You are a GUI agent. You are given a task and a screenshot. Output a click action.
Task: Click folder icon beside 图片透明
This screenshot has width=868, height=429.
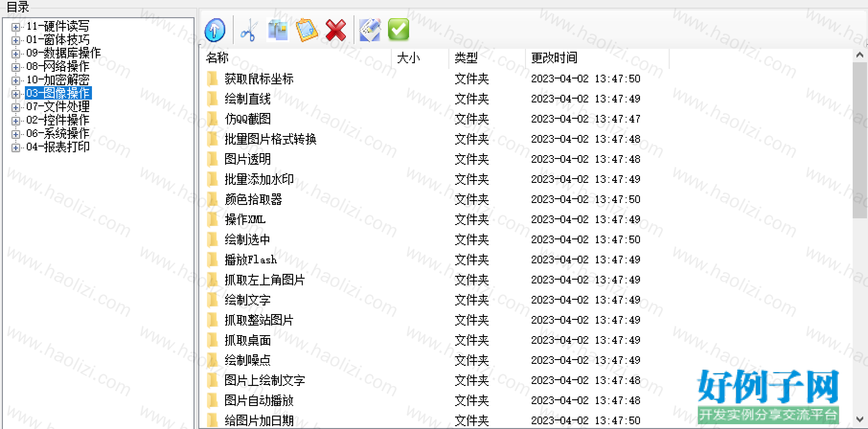pyautogui.click(x=212, y=159)
